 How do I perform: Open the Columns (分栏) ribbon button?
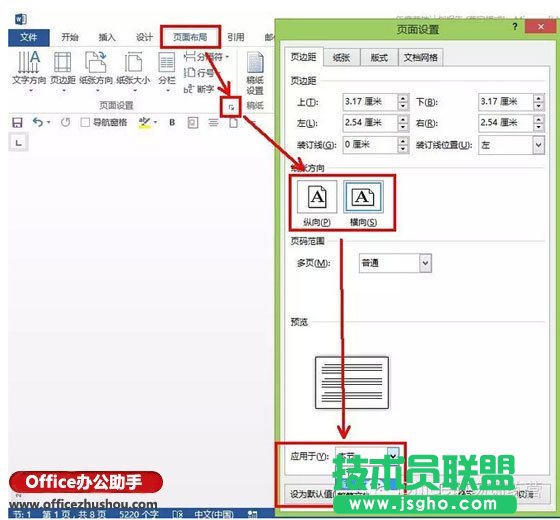pos(167,71)
